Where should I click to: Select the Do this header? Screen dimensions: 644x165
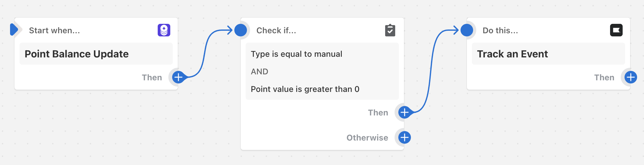500,30
